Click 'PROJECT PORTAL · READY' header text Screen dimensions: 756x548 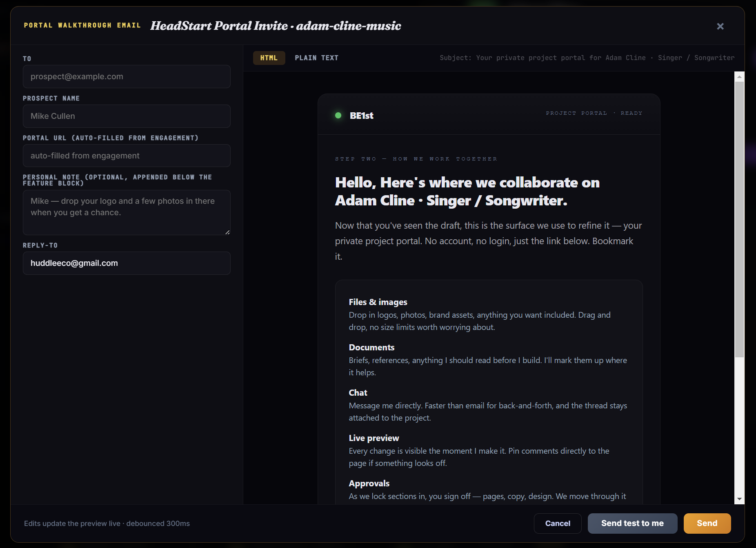(x=594, y=113)
